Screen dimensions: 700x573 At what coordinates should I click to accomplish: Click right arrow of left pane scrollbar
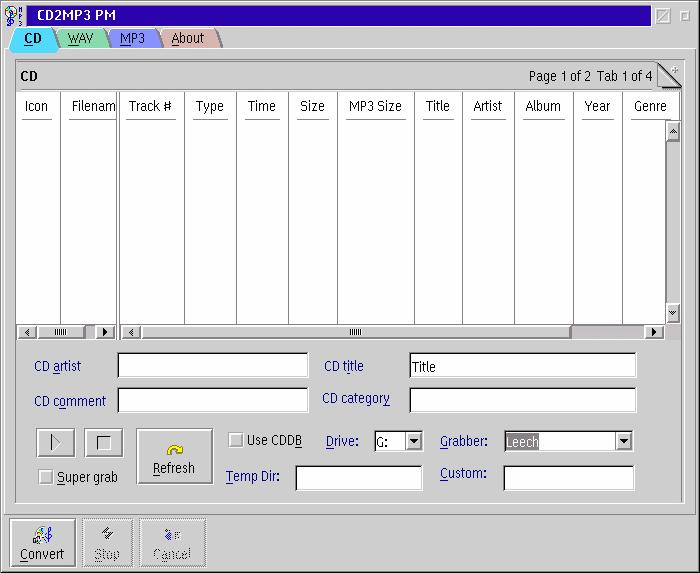105,332
